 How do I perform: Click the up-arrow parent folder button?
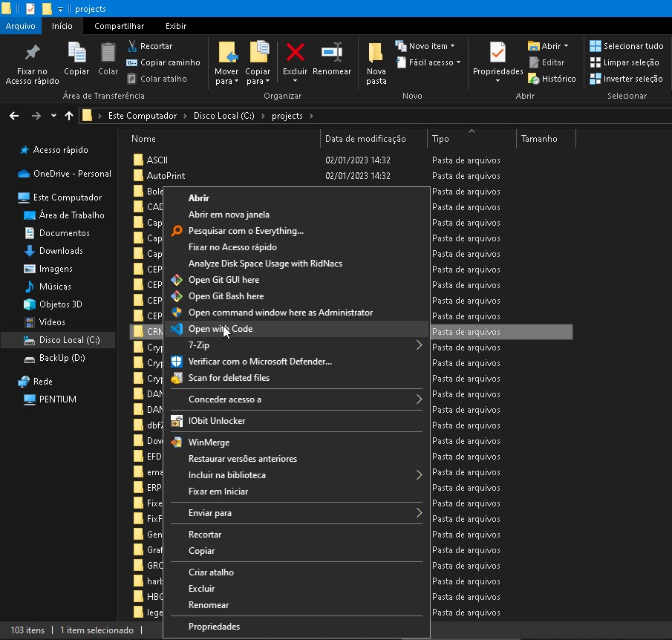coord(69,116)
